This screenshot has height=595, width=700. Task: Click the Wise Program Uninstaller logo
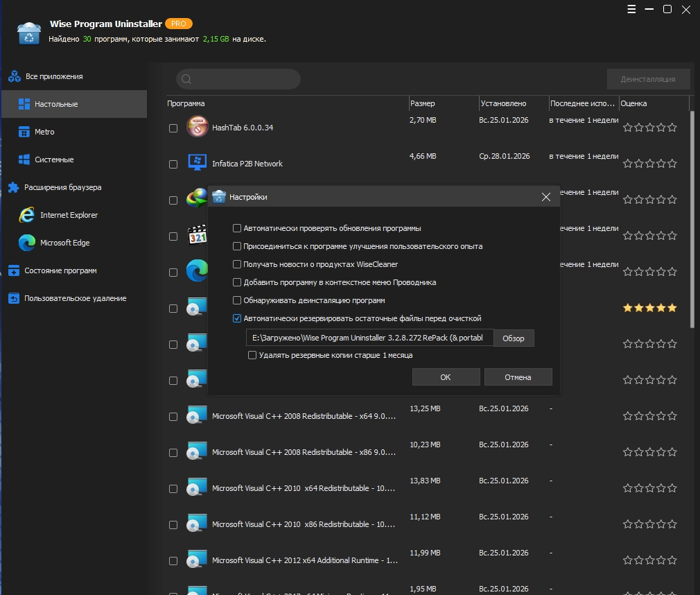point(29,33)
